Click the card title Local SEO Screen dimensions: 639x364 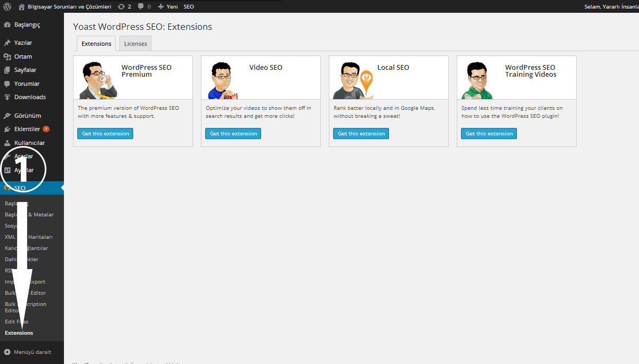[x=393, y=68]
